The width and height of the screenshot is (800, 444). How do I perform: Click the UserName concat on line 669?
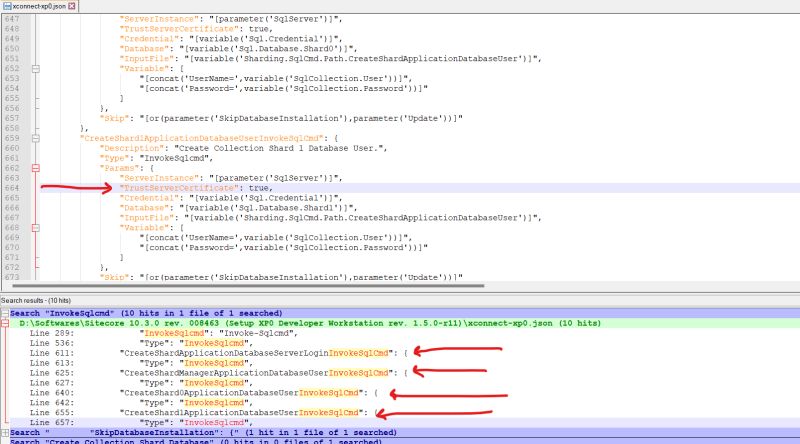point(276,238)
